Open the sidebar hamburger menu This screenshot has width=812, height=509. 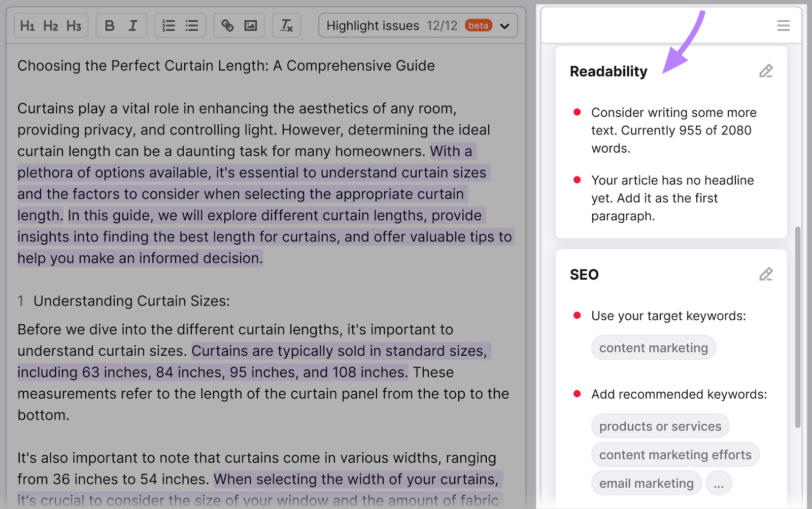783,26
